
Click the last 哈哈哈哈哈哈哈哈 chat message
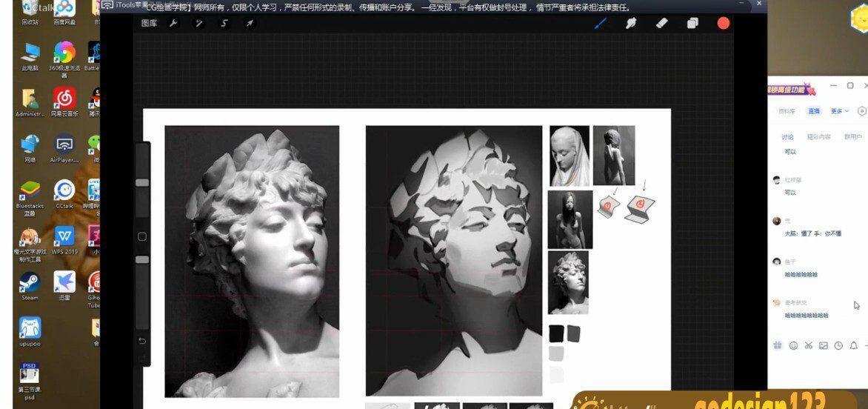(x=807, y=316)
